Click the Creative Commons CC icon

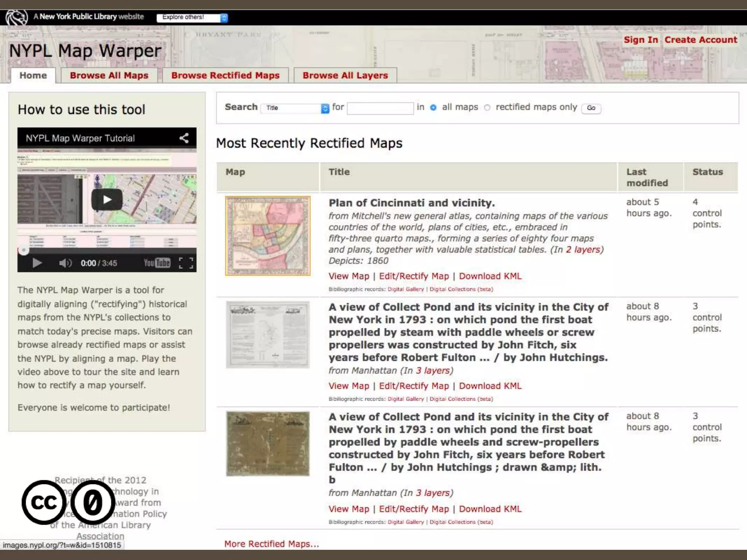point(44,502)
